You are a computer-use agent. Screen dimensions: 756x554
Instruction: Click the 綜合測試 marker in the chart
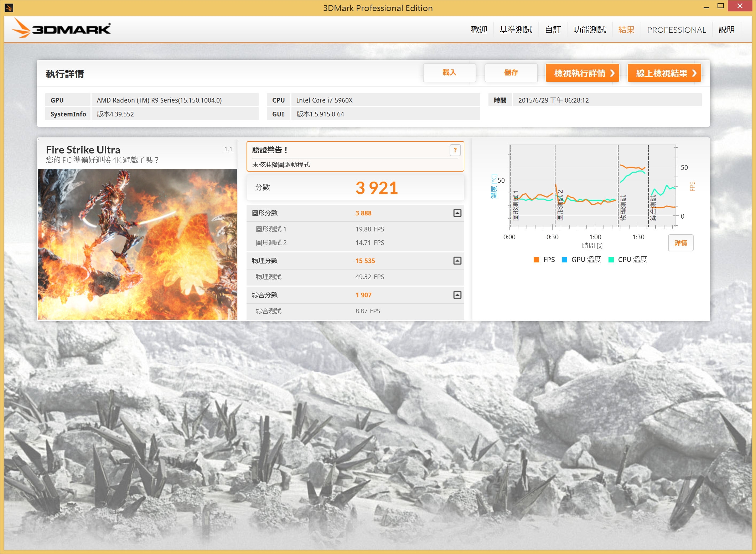coord(653,208)
